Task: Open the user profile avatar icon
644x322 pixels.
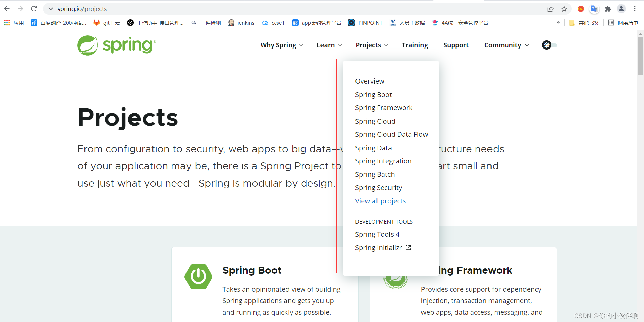Action: click(621, 9)
